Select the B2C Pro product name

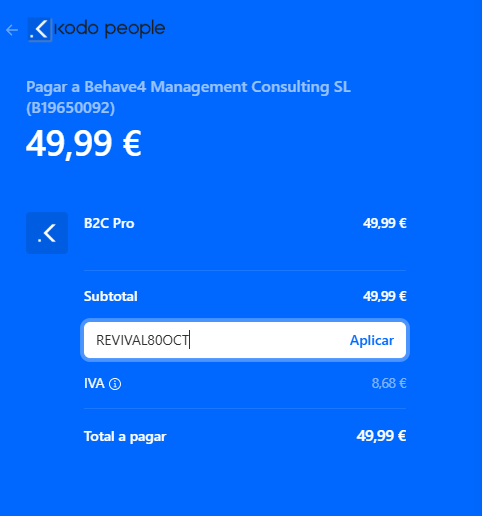[x=109, y=223]
